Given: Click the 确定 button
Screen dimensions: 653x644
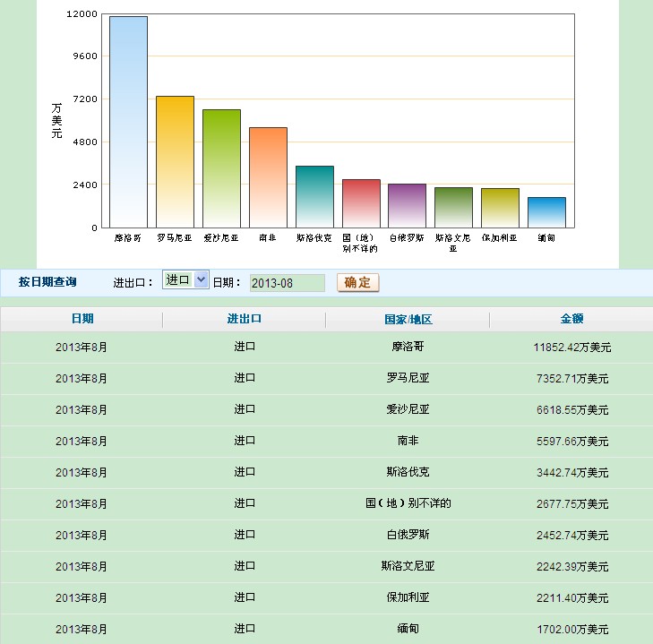Looking at the screenshot, I should (357, 282).
